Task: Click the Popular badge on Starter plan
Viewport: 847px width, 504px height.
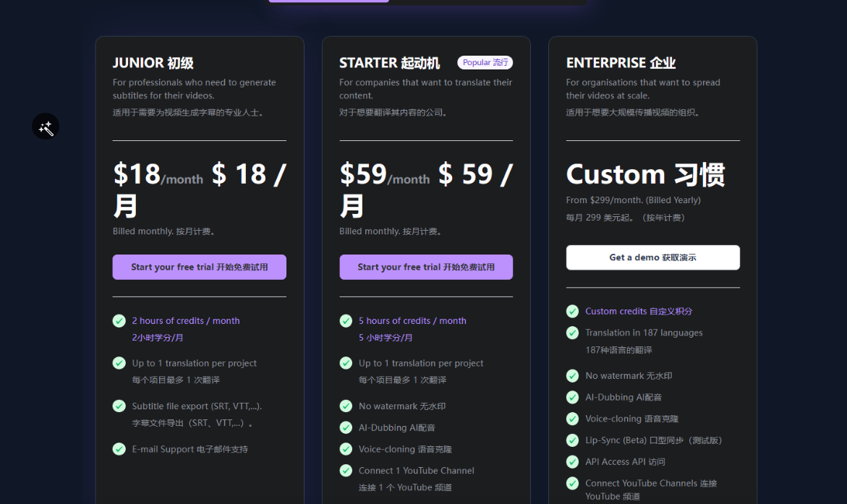Action: point(485,63)
